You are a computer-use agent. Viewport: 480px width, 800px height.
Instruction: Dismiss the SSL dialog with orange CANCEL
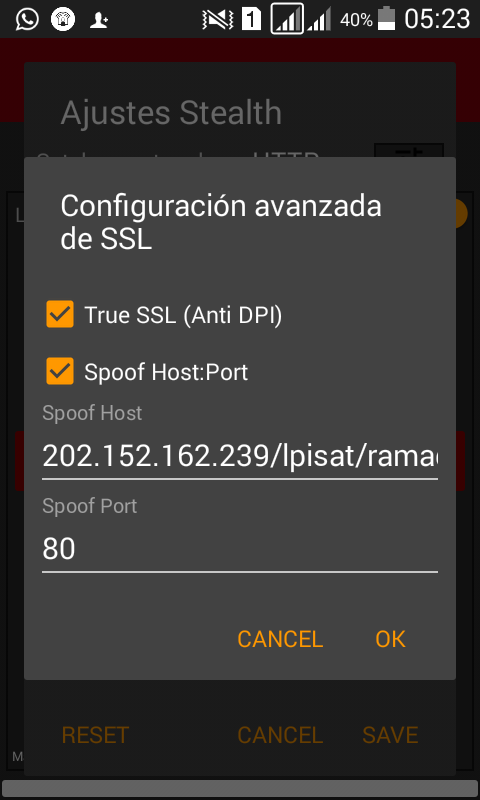point(280,639)
